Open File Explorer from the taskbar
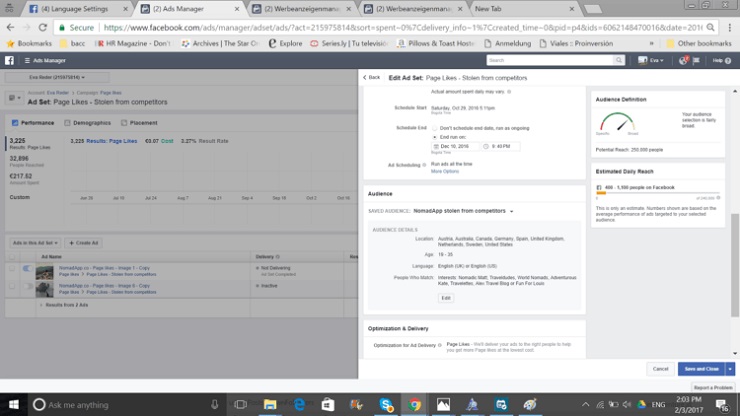The width and height of the screenshot is (740, 416). [x=270, y=405]
